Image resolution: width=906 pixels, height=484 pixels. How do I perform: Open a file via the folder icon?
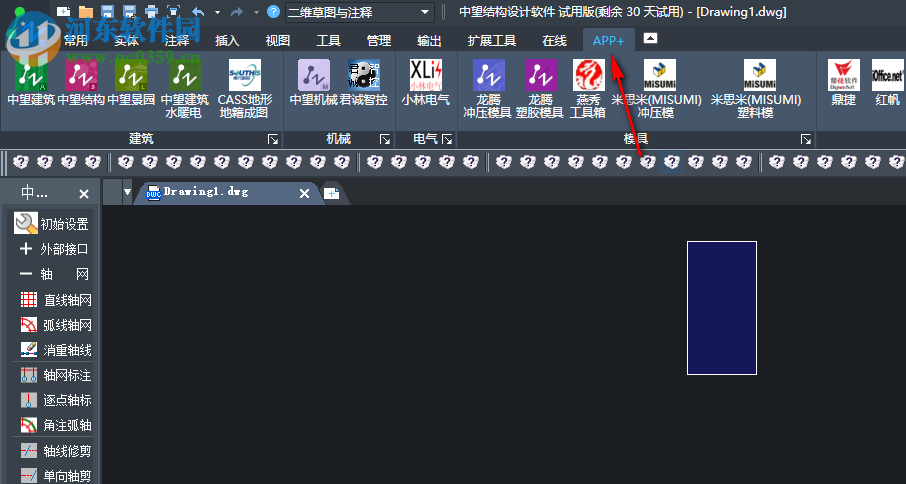click(x=86, y=12)
